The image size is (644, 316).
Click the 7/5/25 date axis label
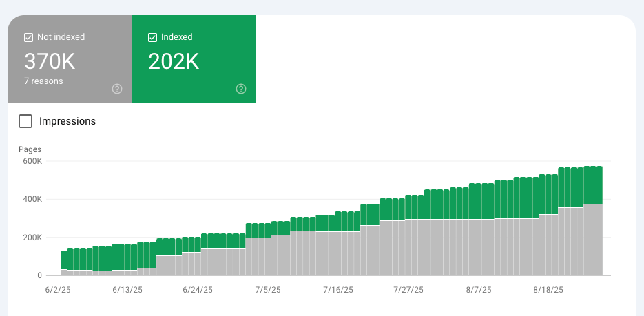(268, 290)
